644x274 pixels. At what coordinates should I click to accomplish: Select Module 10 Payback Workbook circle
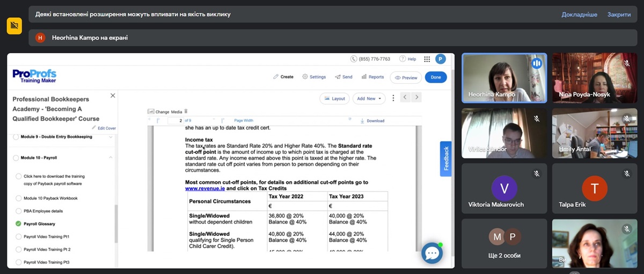[19, 198]
